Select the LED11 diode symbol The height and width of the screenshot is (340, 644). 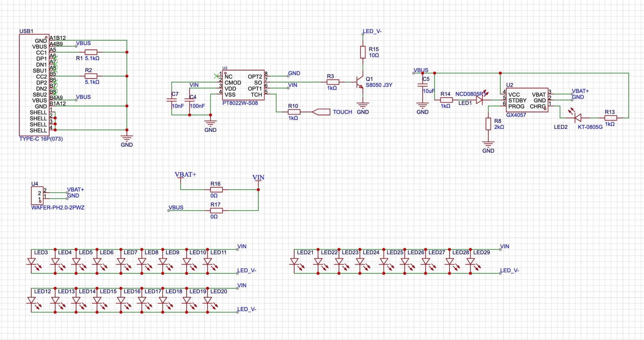click(209, 262)
